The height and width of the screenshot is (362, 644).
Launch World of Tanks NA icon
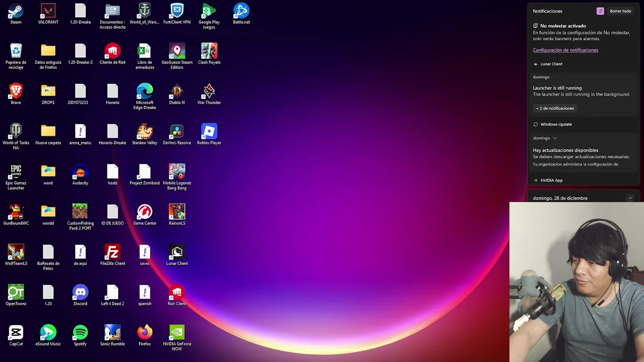[x=16, y=137]
